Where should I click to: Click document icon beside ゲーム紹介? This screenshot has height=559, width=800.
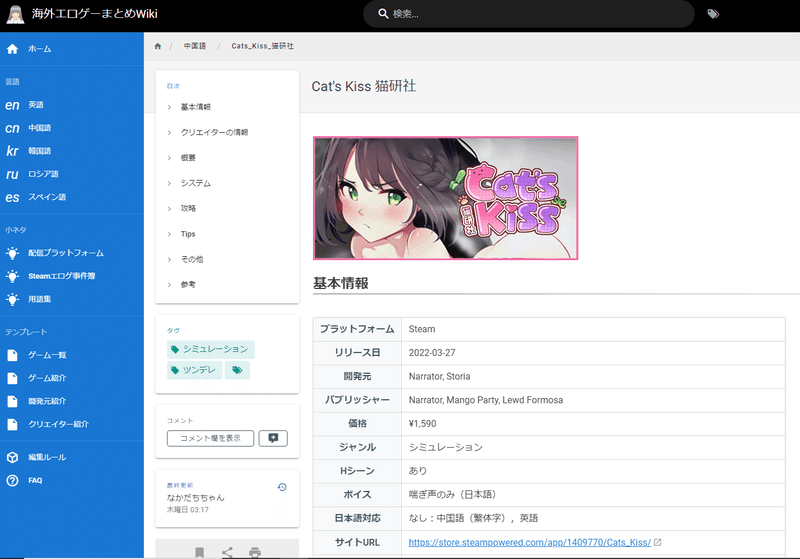click(x=12, y=378)
